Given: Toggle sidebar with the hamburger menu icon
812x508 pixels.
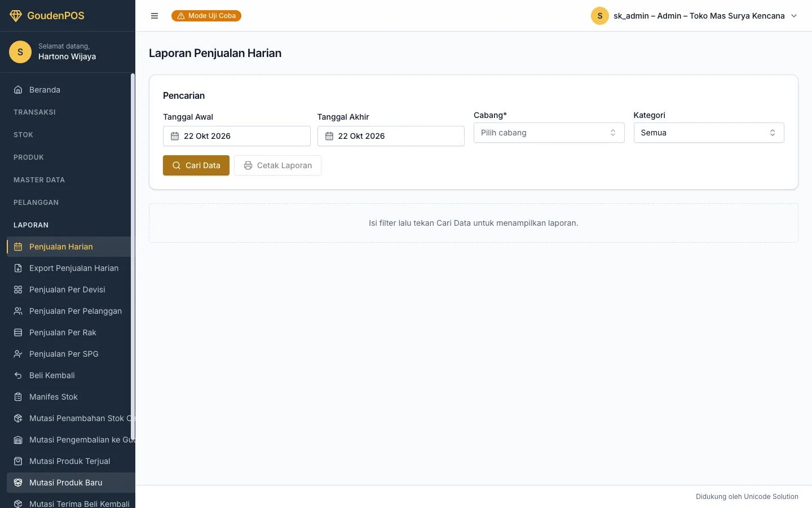Looking at the screenshot, I should click(x=155, y=16).
